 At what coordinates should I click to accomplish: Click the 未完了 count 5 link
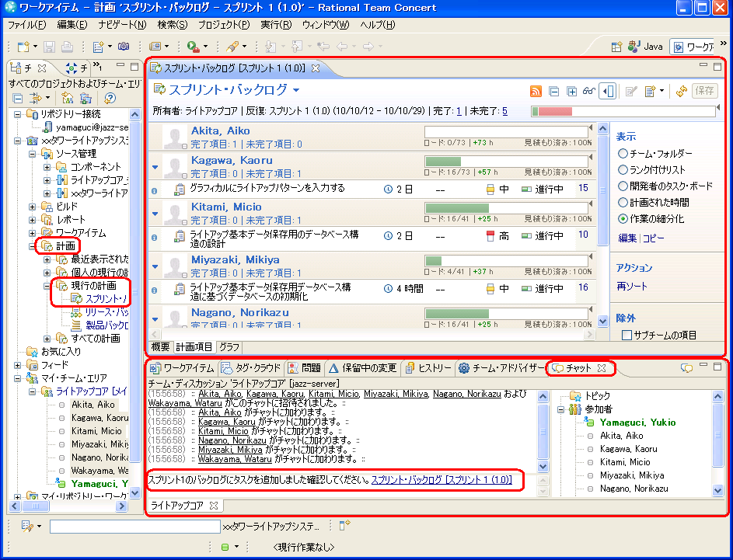pyautogui.click(x=505, y=111)
